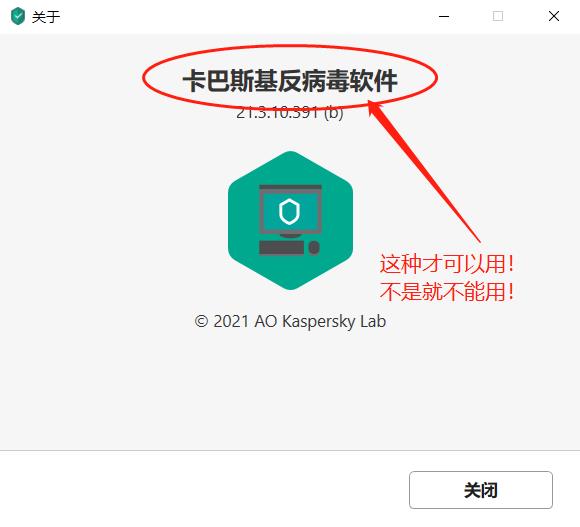Click the 卡巴斯基反病毒软件 heading
580x527 pixels.
coord(290,81)
